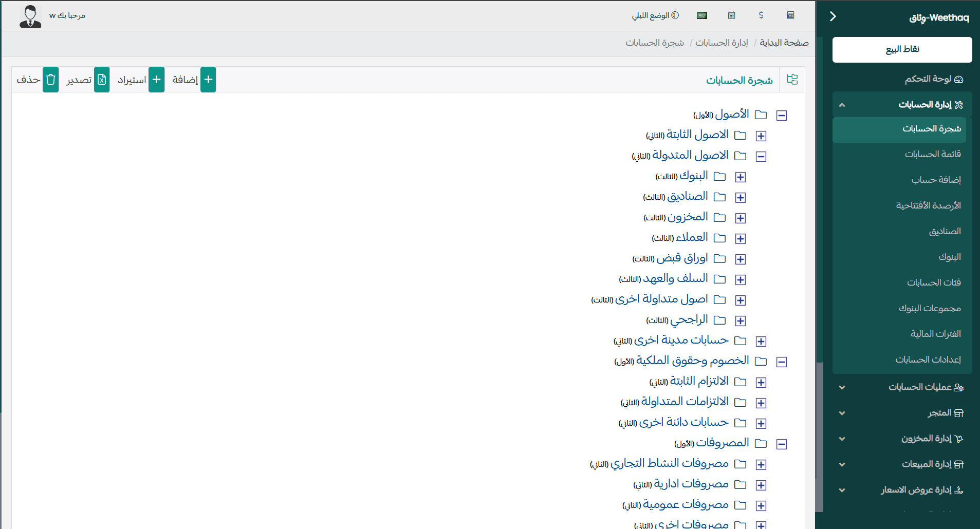Open the calendar icon in the top bar
Viewport: 980px width, 529px height.
(732, 15)
